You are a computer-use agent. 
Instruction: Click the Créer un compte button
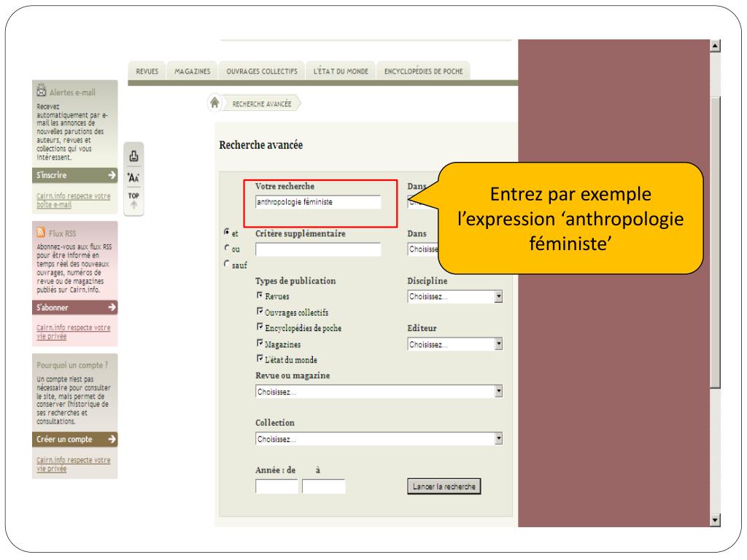pyautogui.click(x=75, y=439)
